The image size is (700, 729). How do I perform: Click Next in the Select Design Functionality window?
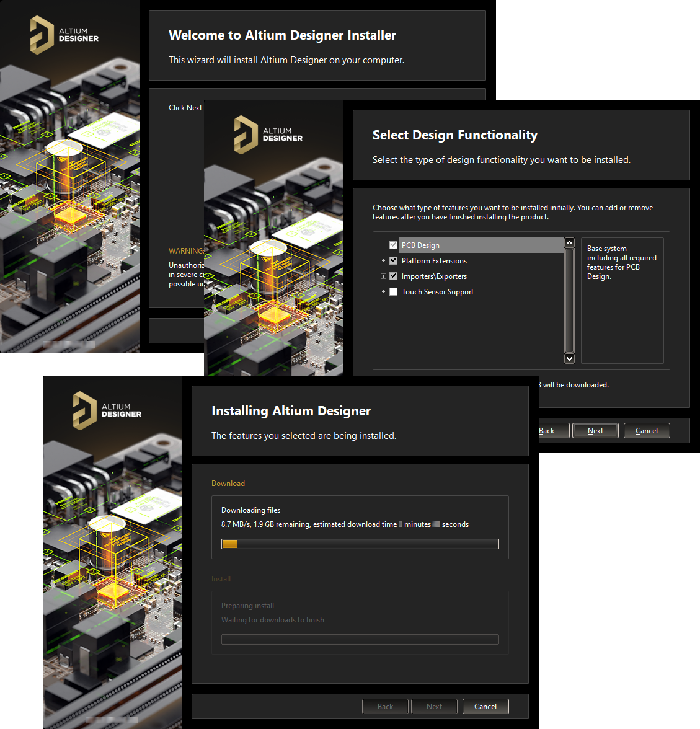tap(595, 431)
